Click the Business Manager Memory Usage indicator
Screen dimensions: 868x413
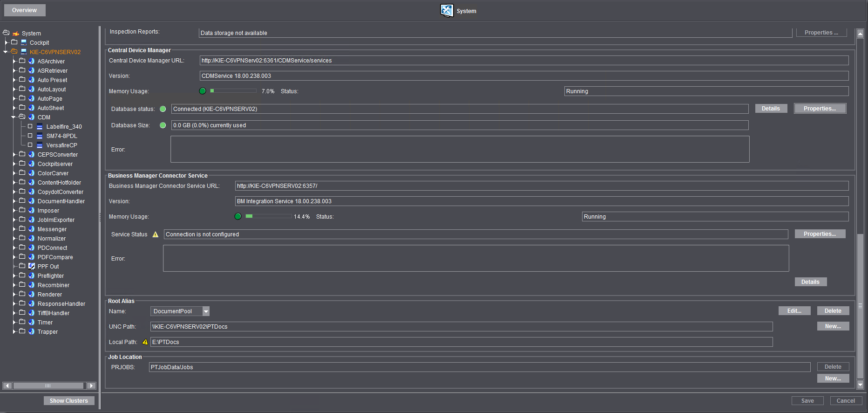(238, 216)
